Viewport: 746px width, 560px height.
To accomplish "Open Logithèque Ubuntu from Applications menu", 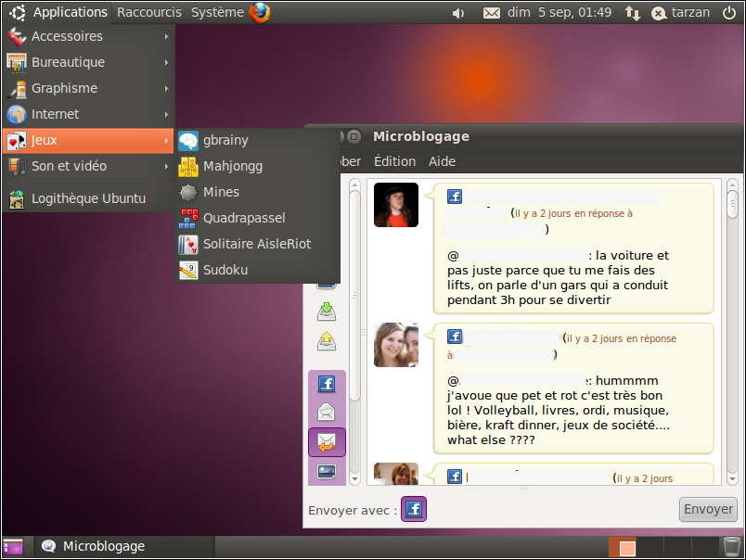I will 88,197.
